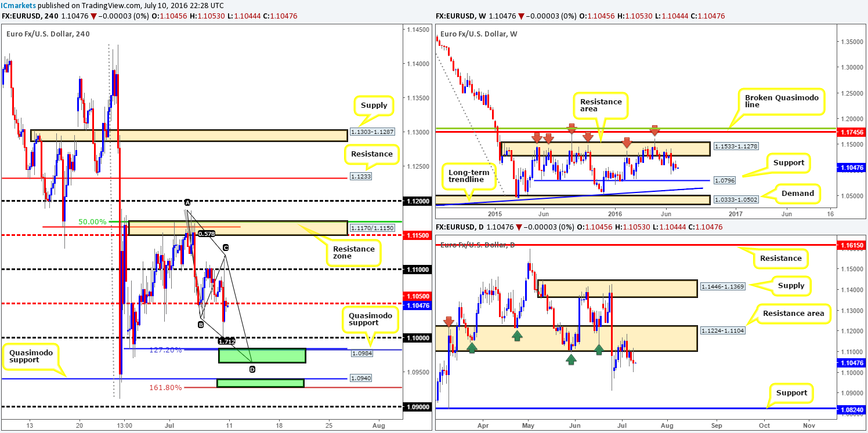
Task: Click the red down arrow marker near April on daily chart
Action: [450, 319]
